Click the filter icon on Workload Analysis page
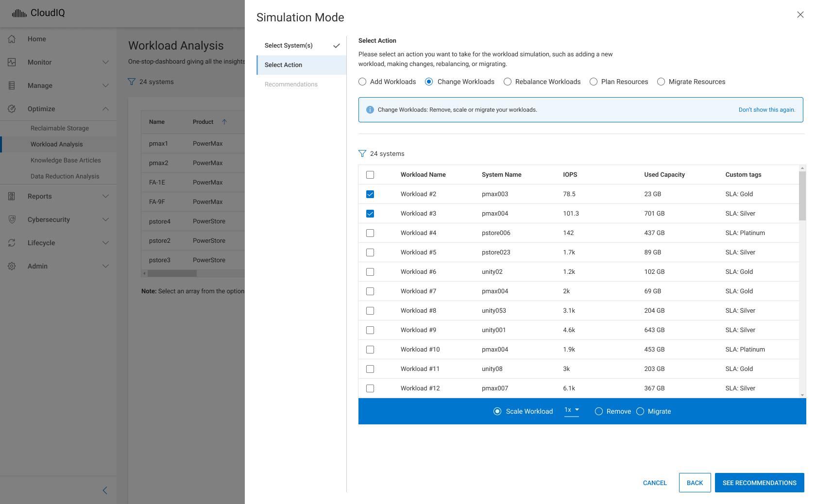Screen dimensions: 816x504 click(x=132, y=82)
